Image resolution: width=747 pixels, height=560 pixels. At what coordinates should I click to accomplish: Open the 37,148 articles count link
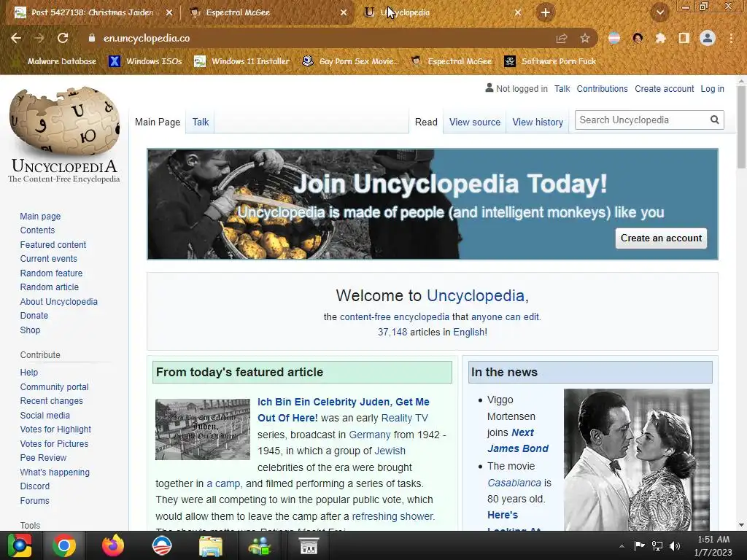click(392, 332)
